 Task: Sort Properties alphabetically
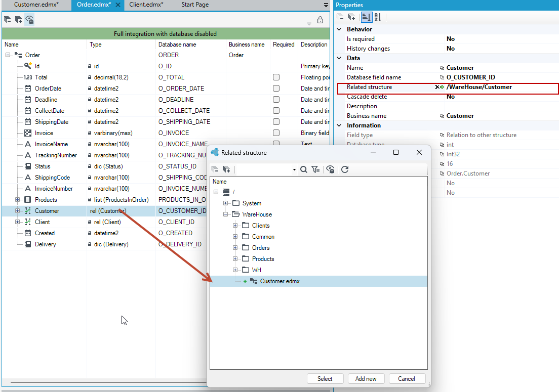378,17
